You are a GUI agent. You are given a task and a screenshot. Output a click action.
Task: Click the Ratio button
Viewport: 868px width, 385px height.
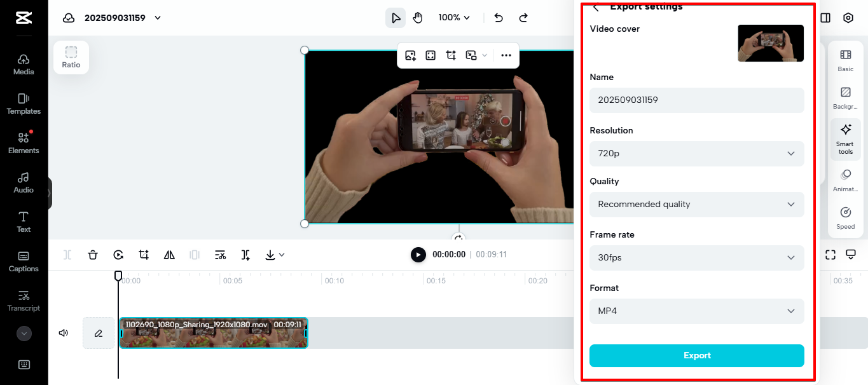71,57
